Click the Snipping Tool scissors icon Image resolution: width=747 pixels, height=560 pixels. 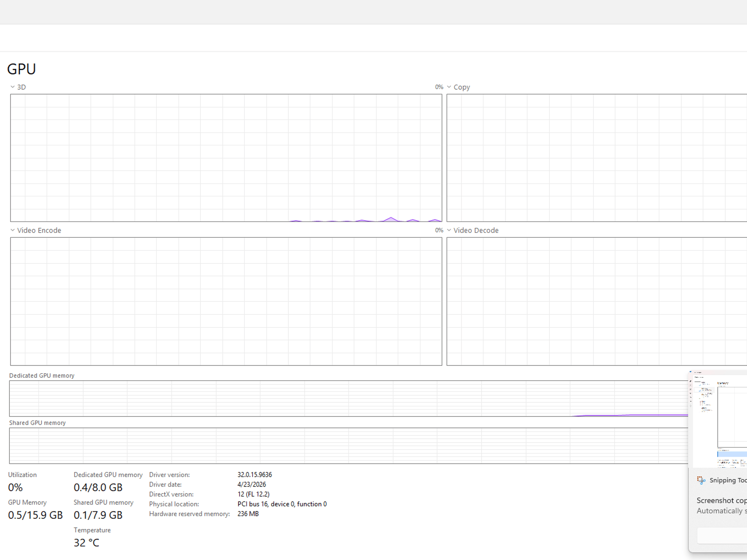(701, 481)
